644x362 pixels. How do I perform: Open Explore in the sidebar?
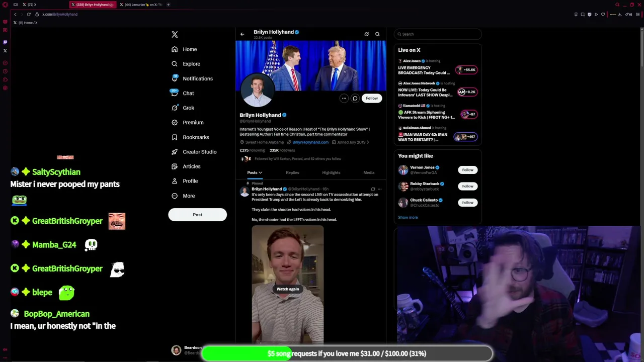(186, 64)
